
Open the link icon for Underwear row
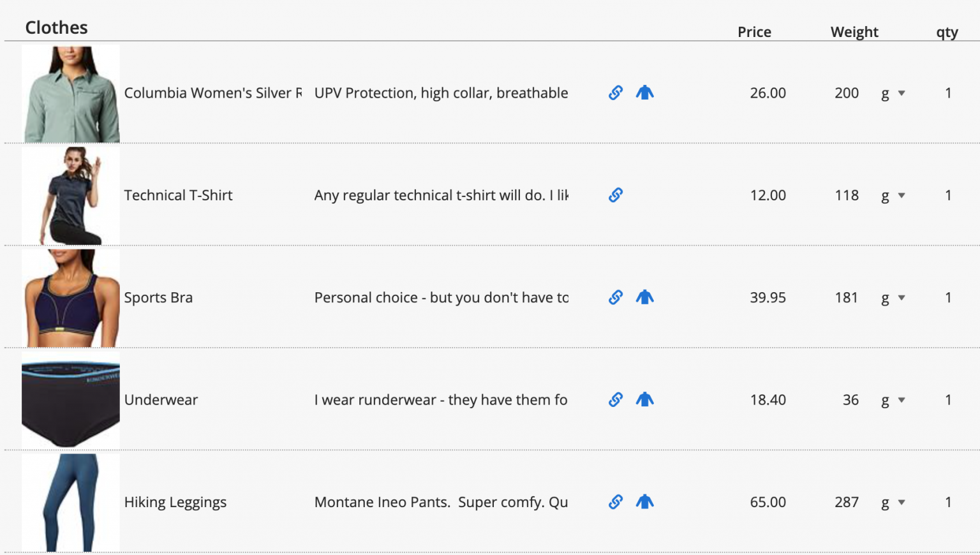[x=614, y=399]
